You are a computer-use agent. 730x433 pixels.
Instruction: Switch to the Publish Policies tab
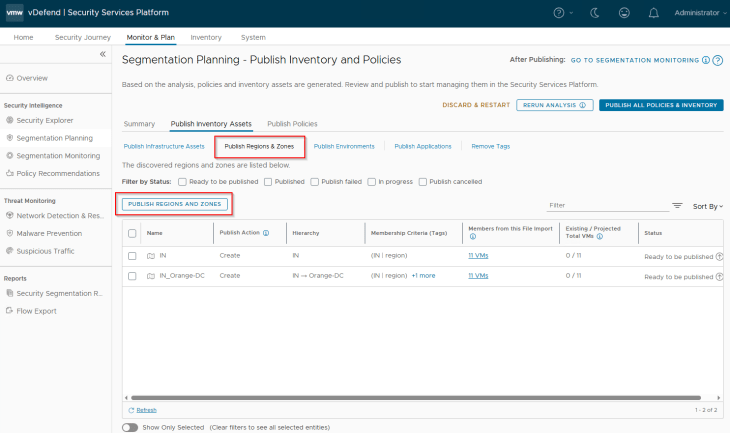point(292,124)
